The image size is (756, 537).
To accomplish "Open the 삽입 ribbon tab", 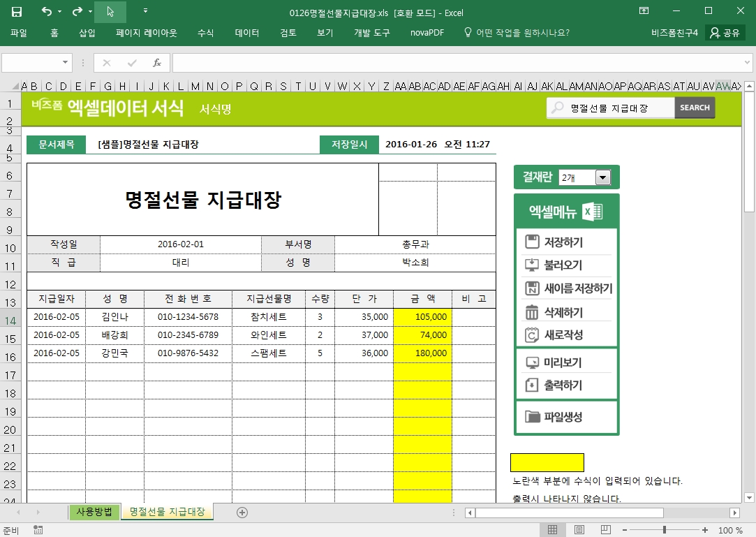I will (87, 33).
